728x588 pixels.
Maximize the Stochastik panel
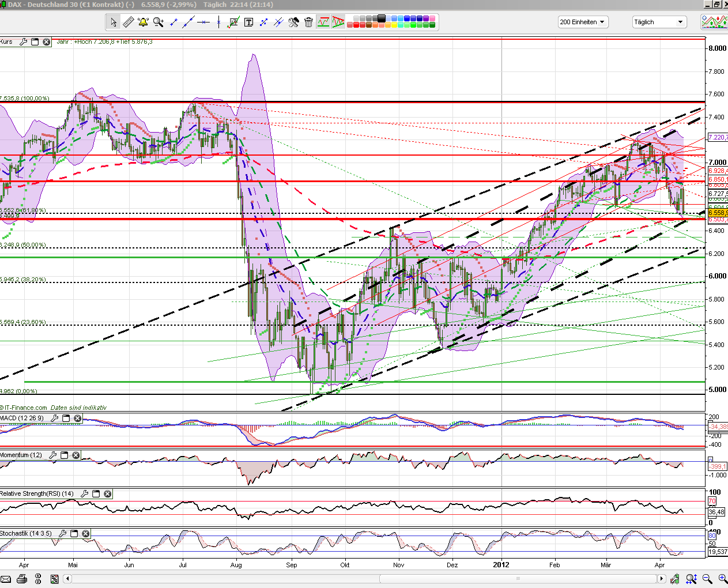74,533
